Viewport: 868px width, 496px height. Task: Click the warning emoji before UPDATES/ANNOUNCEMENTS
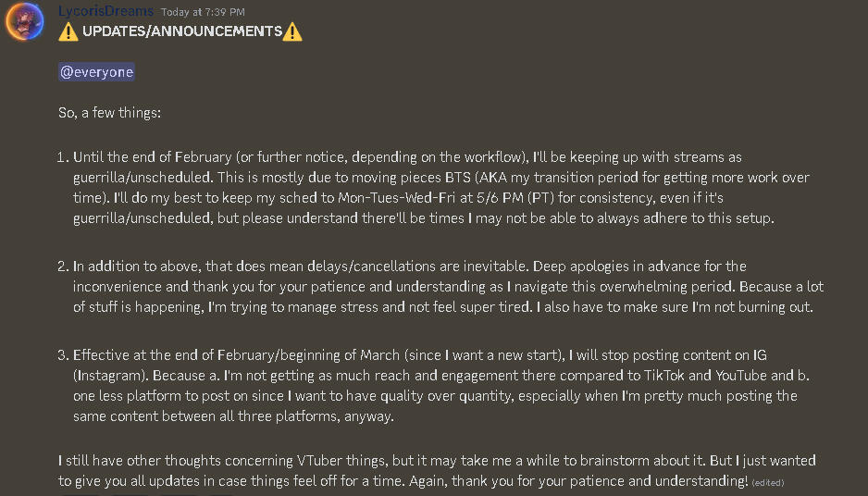coord(68,31)
